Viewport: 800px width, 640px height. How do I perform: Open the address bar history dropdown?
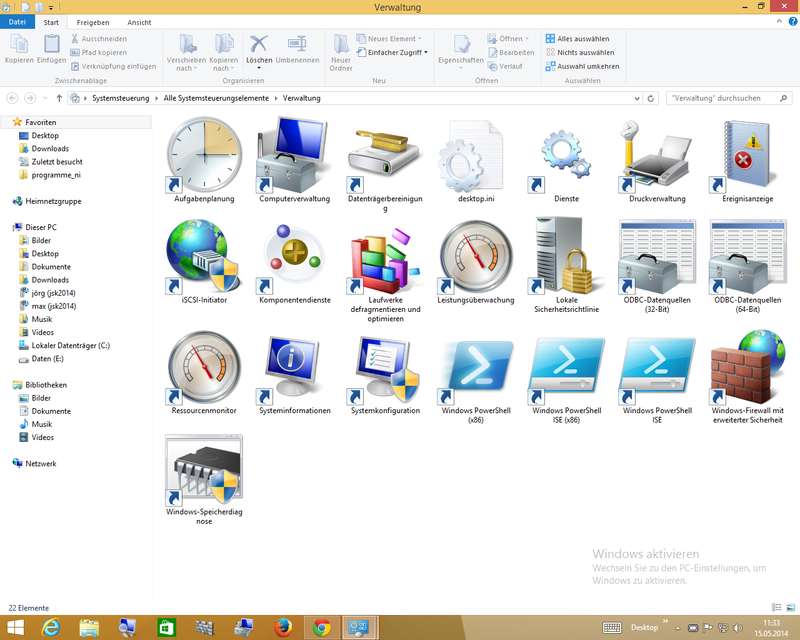click(637, 98)
